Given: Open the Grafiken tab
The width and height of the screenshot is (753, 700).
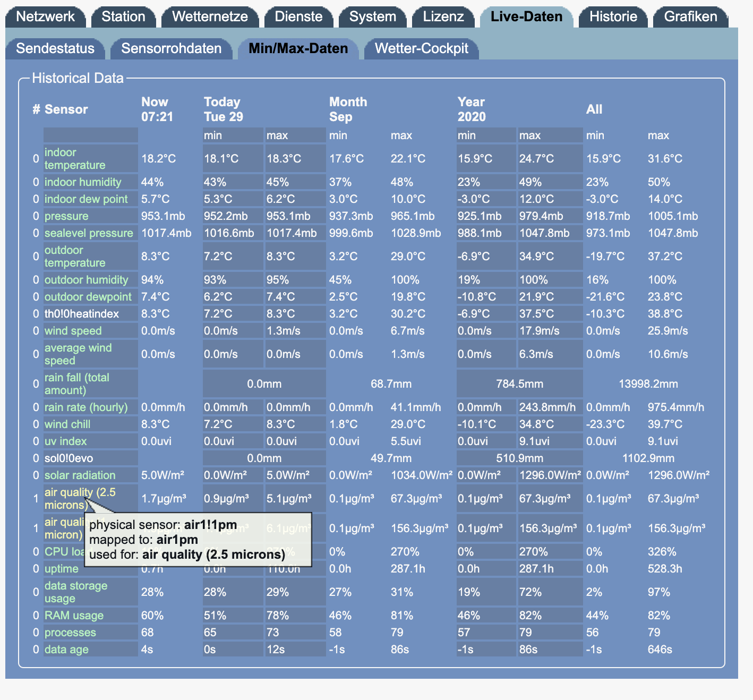Looking at the screenshot, I should pyautogui.click(x=690, y=16).
